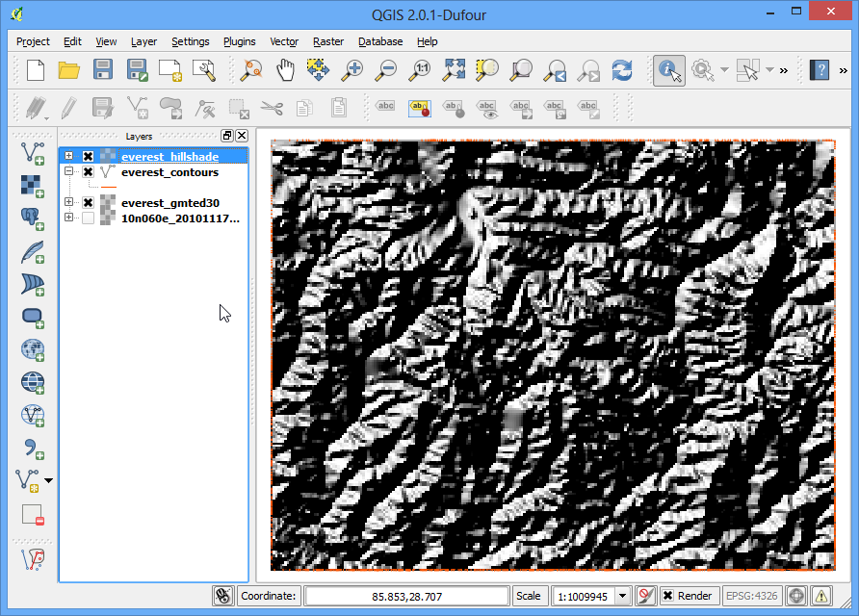The image size is (859, 616).
Task: Open project using the yellow folder icon
Action: (x=69, y=70)
